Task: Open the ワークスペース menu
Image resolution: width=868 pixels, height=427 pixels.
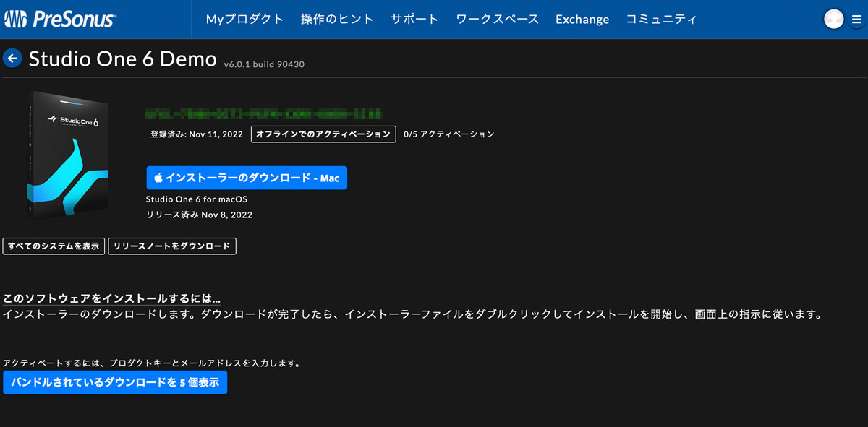Action: pyautogui.click(x=497, y=20)
